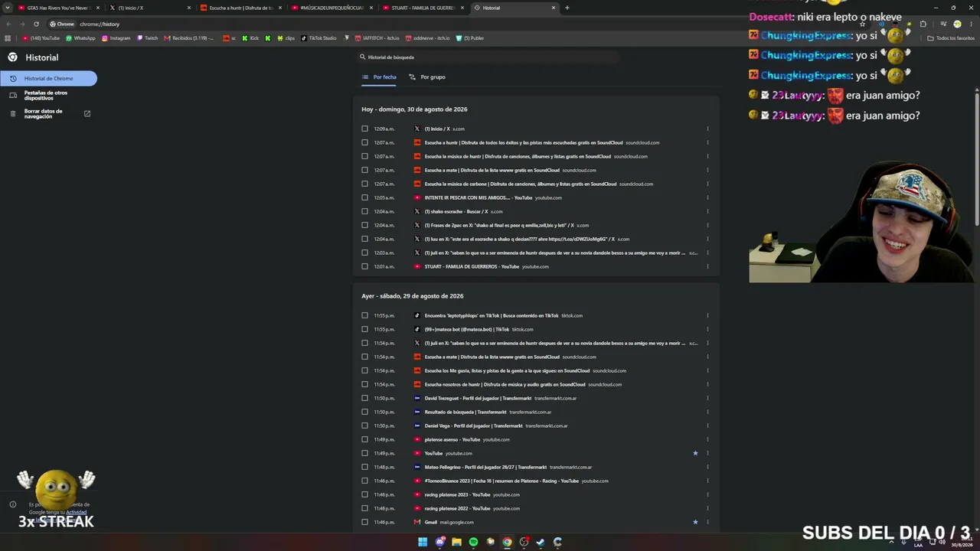Image resolution: width=980 pixels, height=551 pixels.
Task: Switch to the 'Por grupo' view tab
Action: (x=427, y=77)
